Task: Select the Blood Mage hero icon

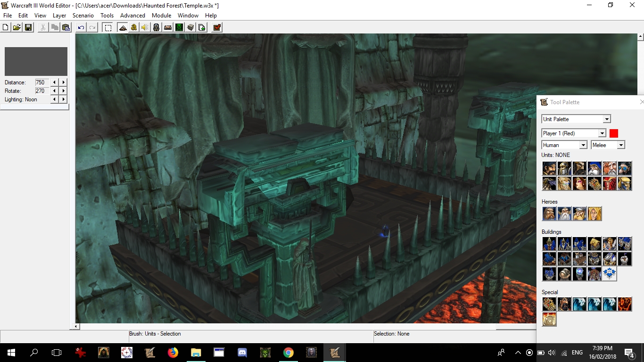Action: pos(594,214)
